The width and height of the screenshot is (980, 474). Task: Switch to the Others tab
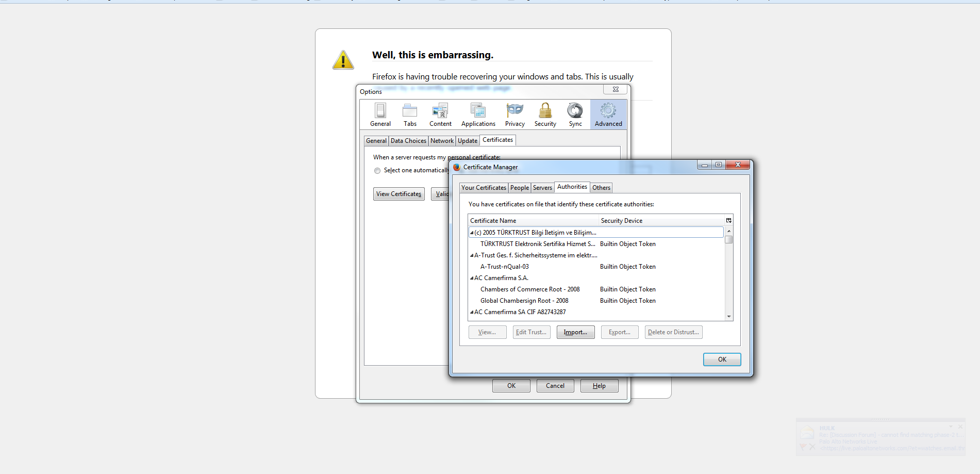click(x=601, y=188)
